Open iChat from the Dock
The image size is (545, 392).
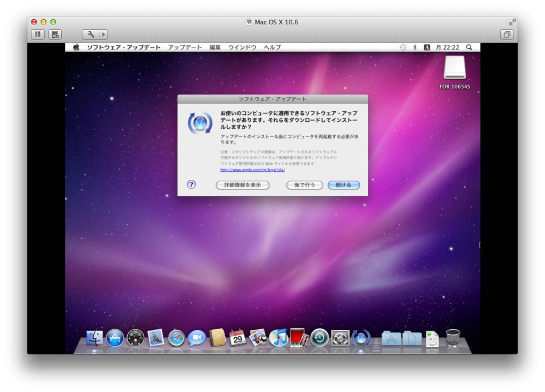[x=196, y=338]
